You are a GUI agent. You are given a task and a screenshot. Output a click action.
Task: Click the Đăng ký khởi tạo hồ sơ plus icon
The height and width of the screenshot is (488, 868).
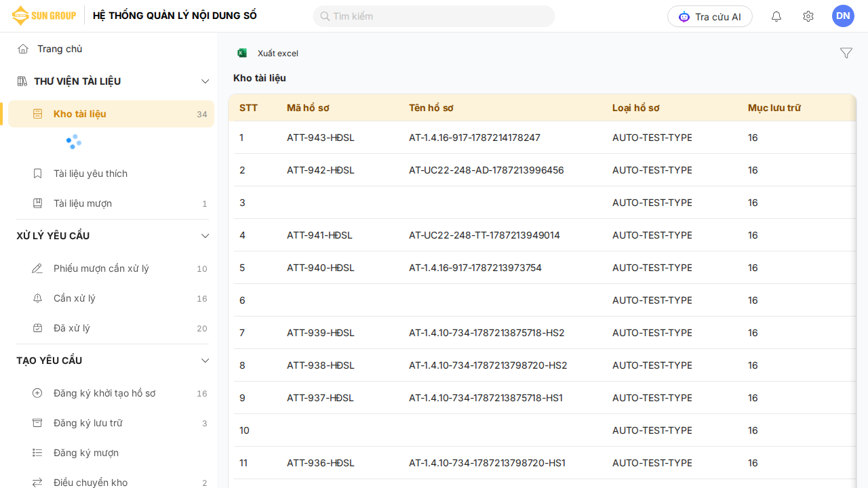(37, 393)
